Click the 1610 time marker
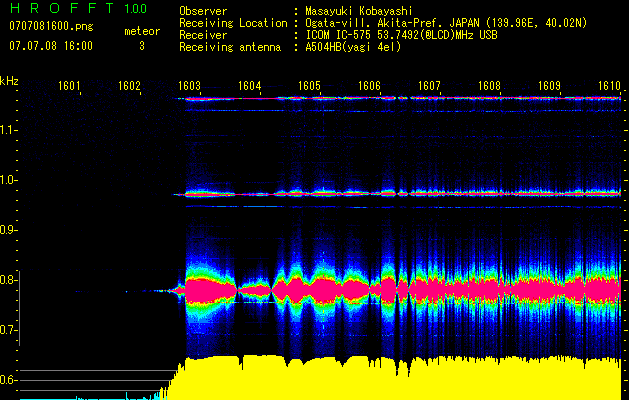 click(609, 87)
